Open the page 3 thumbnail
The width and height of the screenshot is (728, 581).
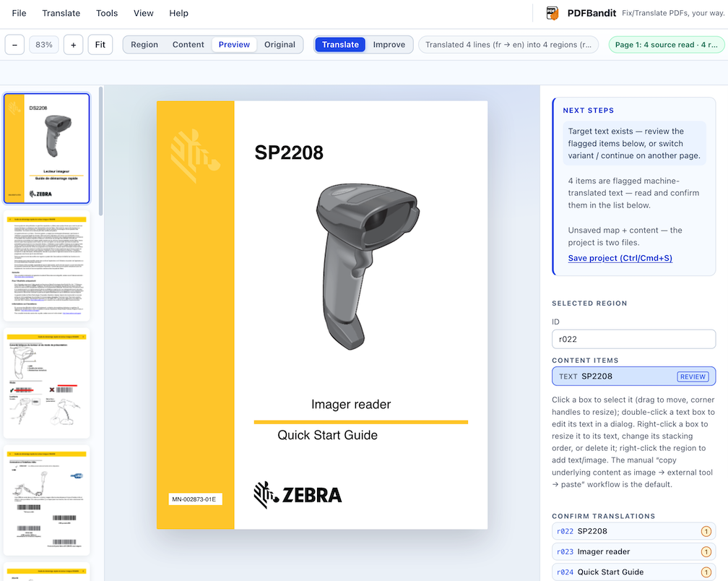click(46, 383)
